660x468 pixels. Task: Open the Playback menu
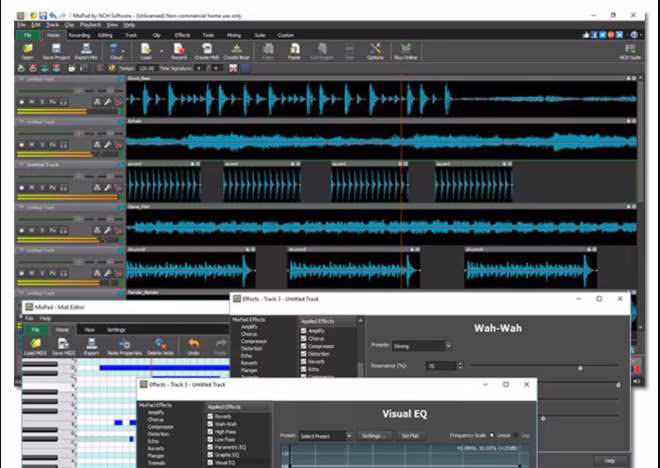point(90,25)
